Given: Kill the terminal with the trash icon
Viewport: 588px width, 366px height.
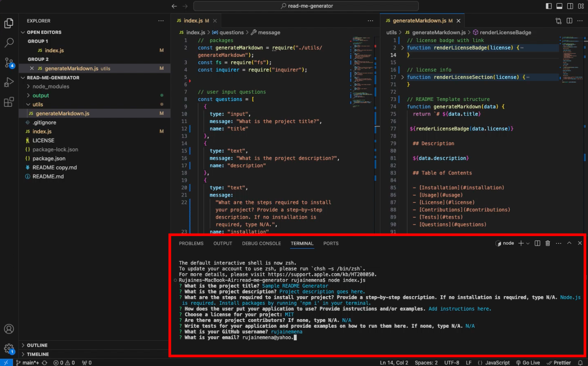Looking at the screenshot, I should click(x=548, y=243).
